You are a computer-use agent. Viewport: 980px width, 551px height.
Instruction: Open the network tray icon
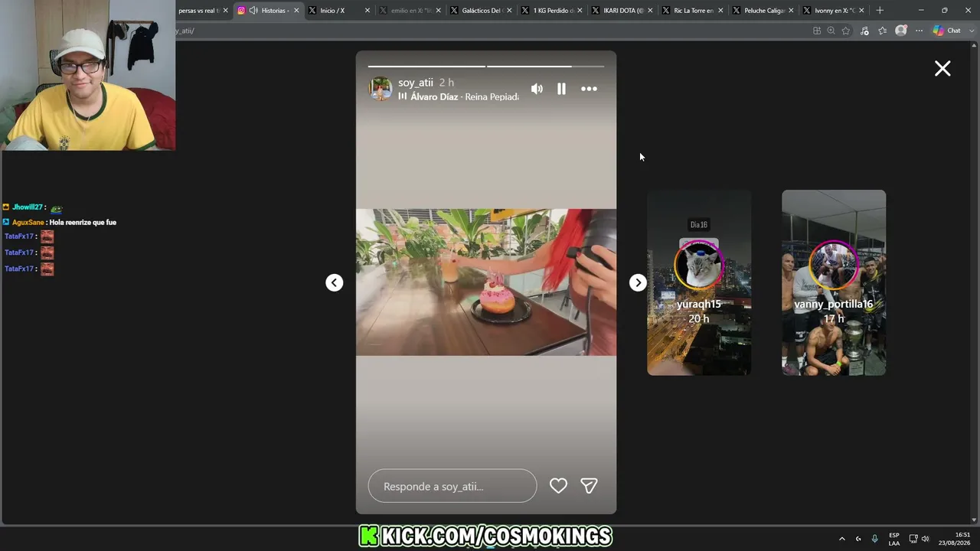(x=913, y=539)
